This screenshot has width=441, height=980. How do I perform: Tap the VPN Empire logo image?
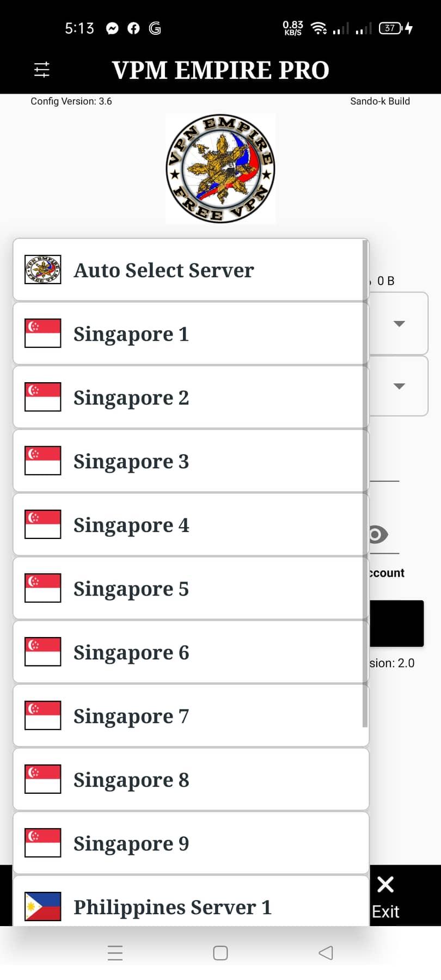coord(220,169)
